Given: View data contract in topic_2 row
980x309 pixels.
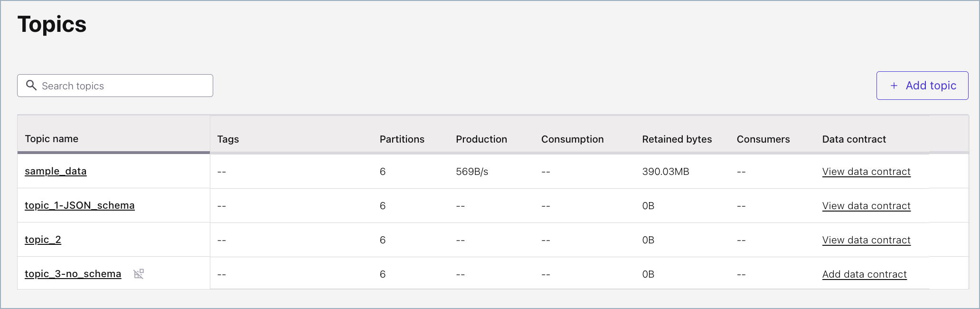Looking at the screenshot, I should pyautogui.click(x=866, y=240).
